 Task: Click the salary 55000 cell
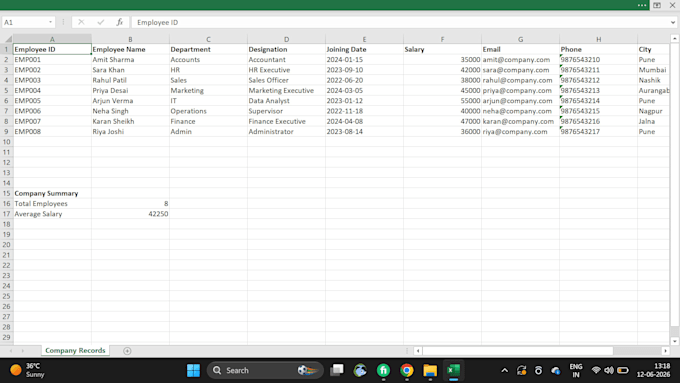pos(442,101)
